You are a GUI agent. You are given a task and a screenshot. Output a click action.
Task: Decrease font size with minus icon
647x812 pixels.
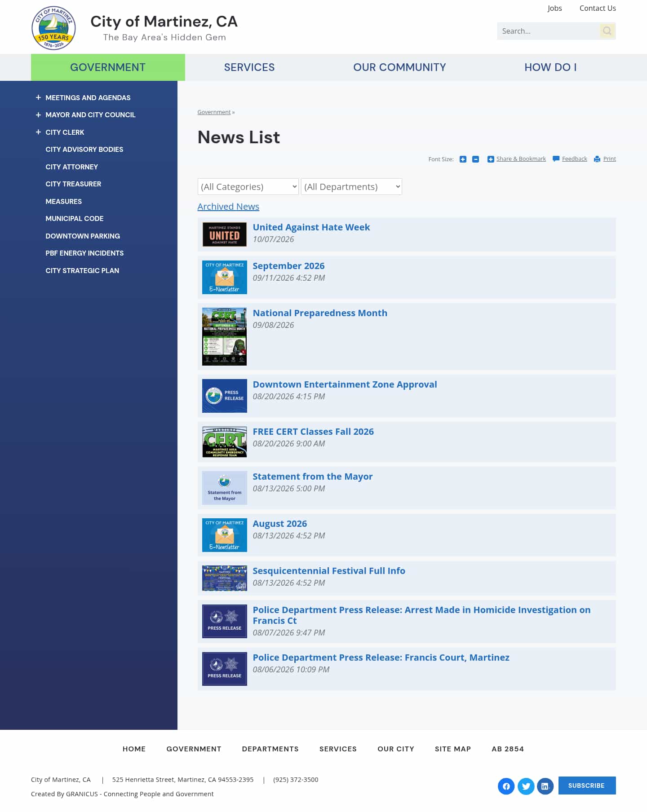pos(475,159)
